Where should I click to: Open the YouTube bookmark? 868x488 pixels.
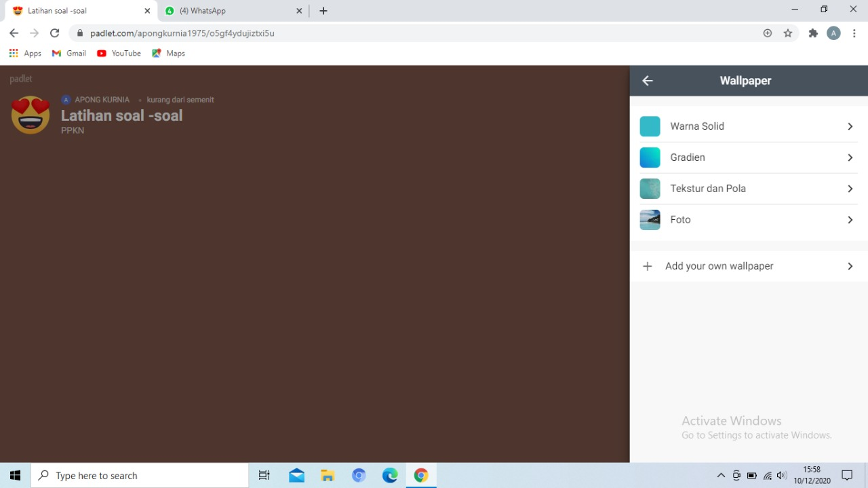119,54
